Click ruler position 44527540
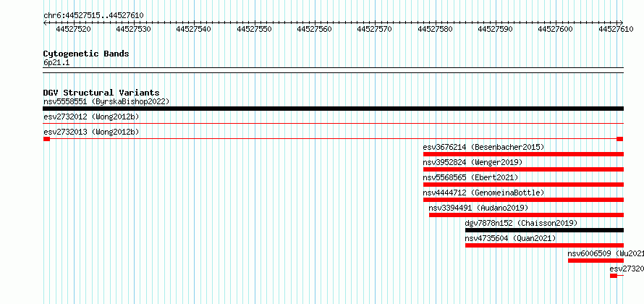This screenshot has width=644, height=304. tap(194, 29)
